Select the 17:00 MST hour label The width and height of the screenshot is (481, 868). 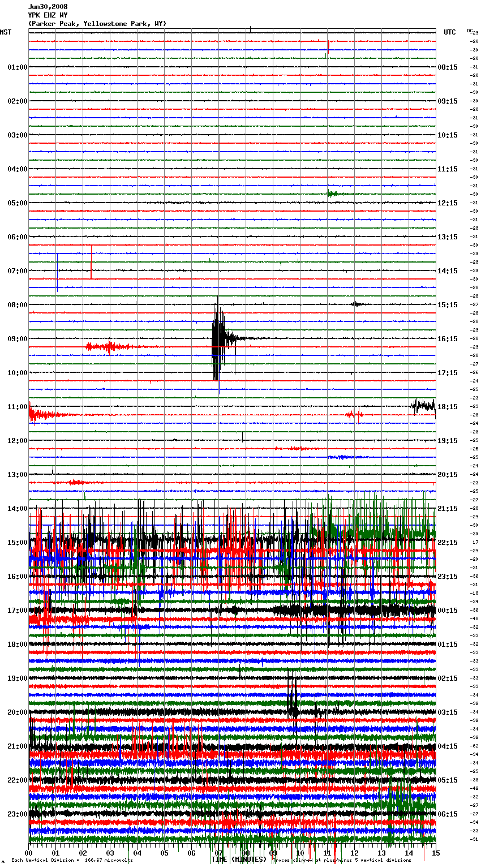coord(18,611)
